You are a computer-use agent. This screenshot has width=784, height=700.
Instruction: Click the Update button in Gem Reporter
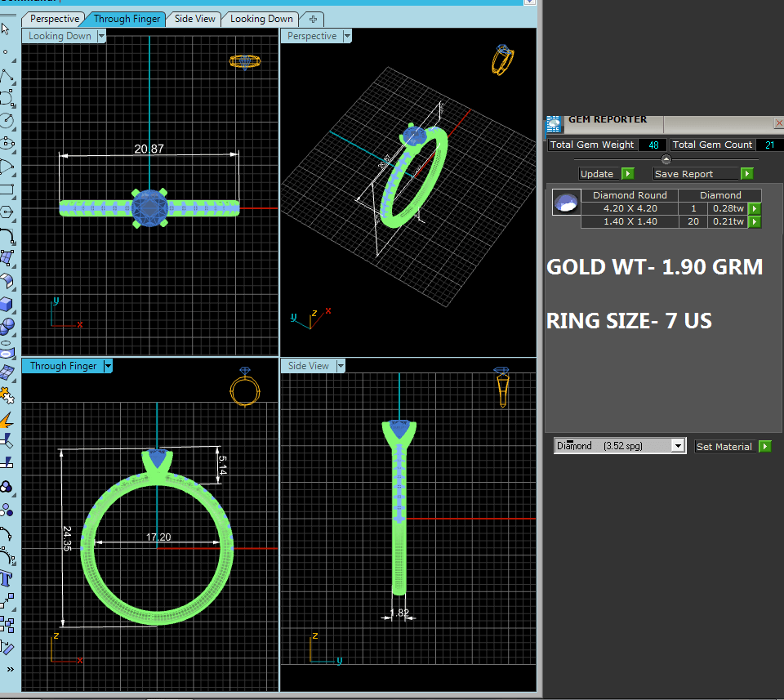click(x=597, y=174)
